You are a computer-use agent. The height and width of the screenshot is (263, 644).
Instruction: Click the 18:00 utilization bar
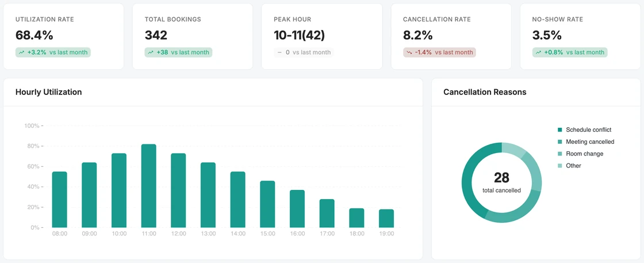356,218
